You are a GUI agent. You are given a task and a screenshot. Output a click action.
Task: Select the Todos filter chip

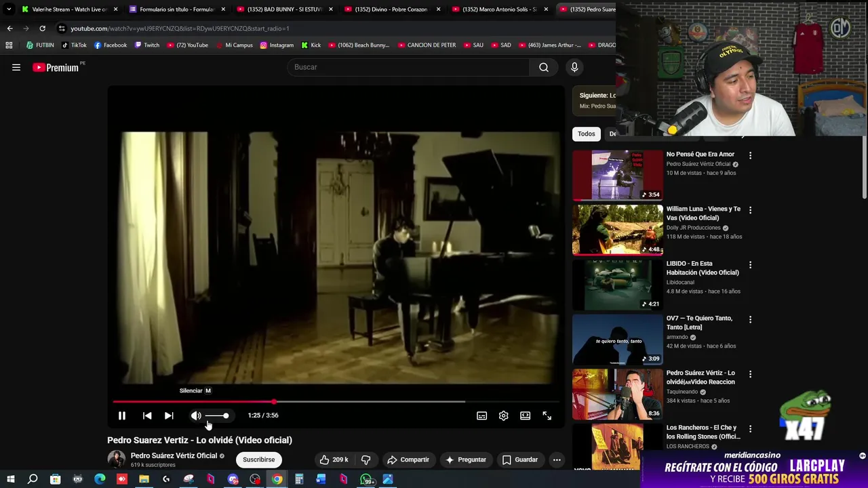(x=587, y=134)
